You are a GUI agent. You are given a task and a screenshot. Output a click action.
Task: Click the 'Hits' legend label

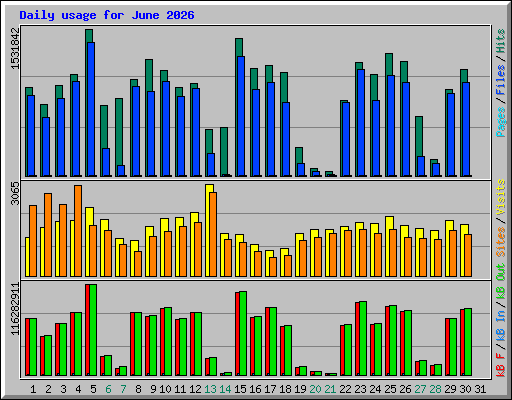[501, 41]
